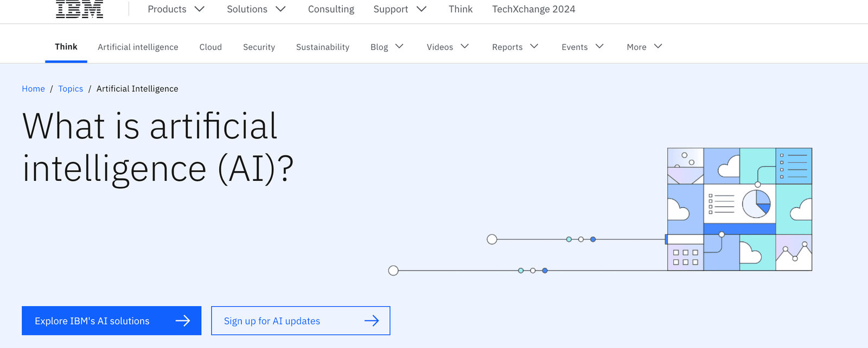Expand the Products chevron
The width and height of the screenshot is (868, 348).
coord(200,9)
